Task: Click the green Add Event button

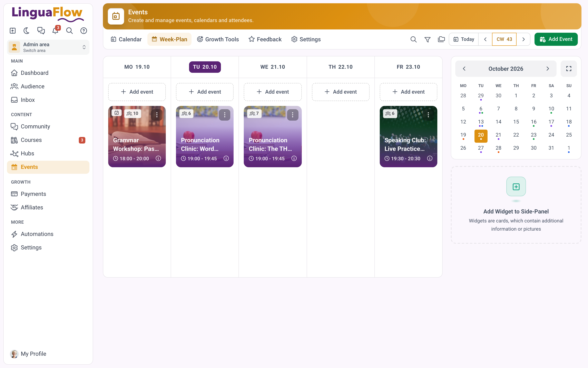Action: (x=556, y=39)
